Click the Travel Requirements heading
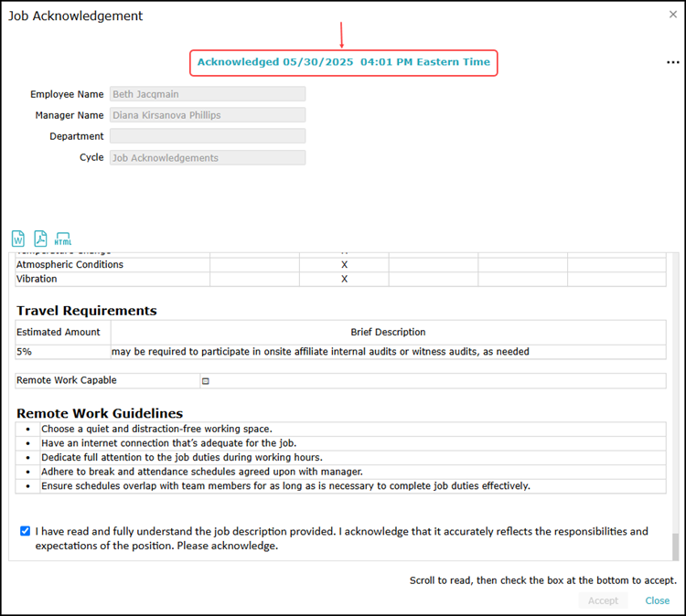Image resolution: width=686 pixels, height=616 pixels. click(87, 311)
